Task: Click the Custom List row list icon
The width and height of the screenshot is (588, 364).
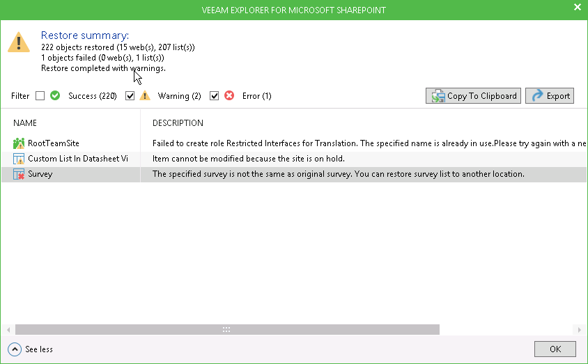Action: point(18,159)
